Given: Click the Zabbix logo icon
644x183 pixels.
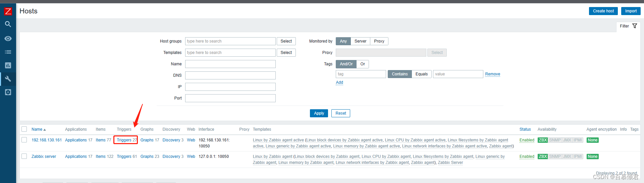Looking at the screenshot, I should point(8,11).
